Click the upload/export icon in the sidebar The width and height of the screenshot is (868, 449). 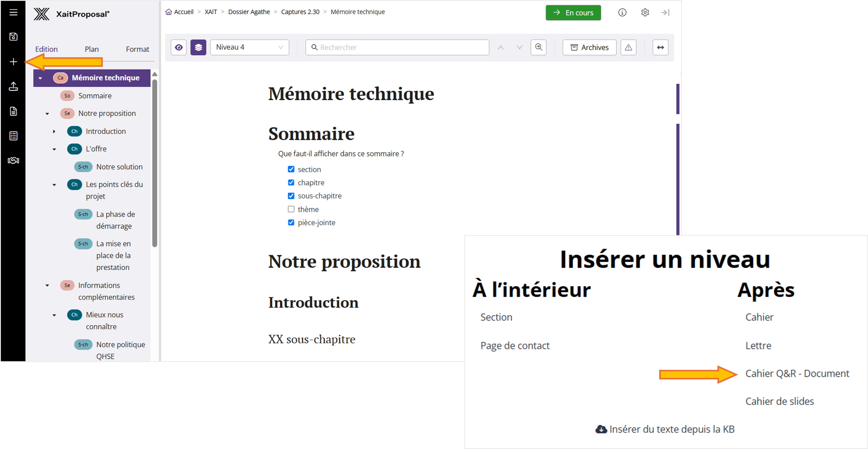(13, 87)
